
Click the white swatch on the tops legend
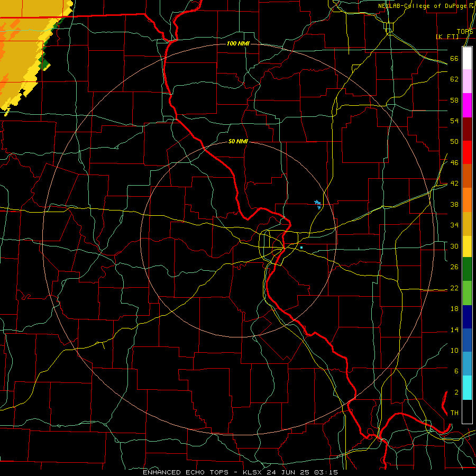click(x=467, y=58)
